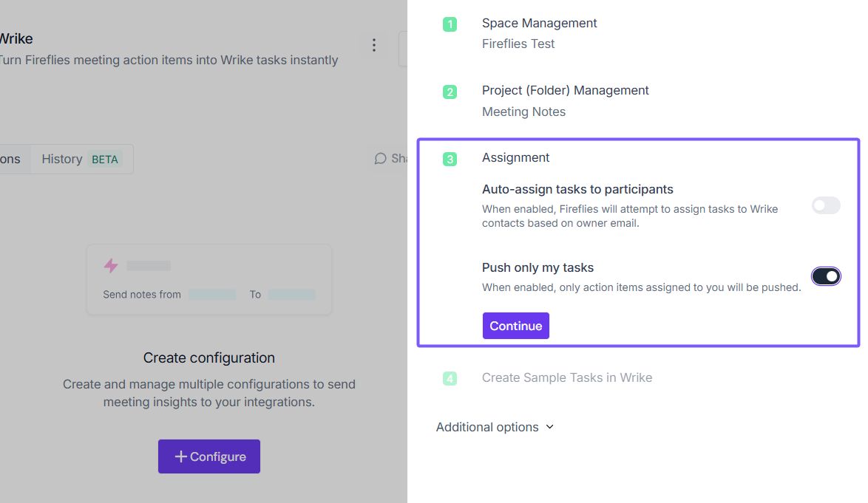
Task: Expand the Space Management step
Action: pyautogui.click(x=539, y=23)
